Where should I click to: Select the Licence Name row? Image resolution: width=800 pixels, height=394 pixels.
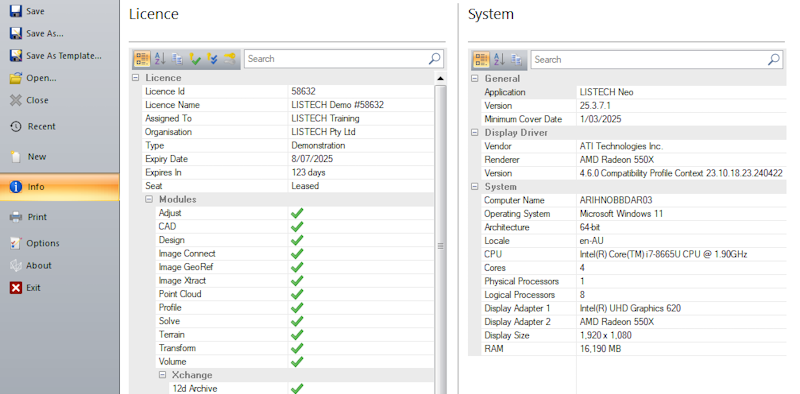(x=288, y=105)
